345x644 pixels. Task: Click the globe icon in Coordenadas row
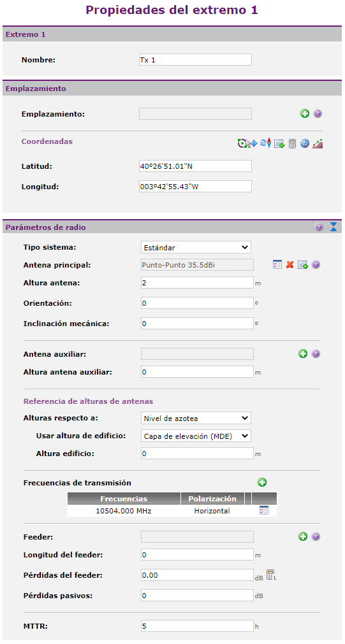[305, 143]
